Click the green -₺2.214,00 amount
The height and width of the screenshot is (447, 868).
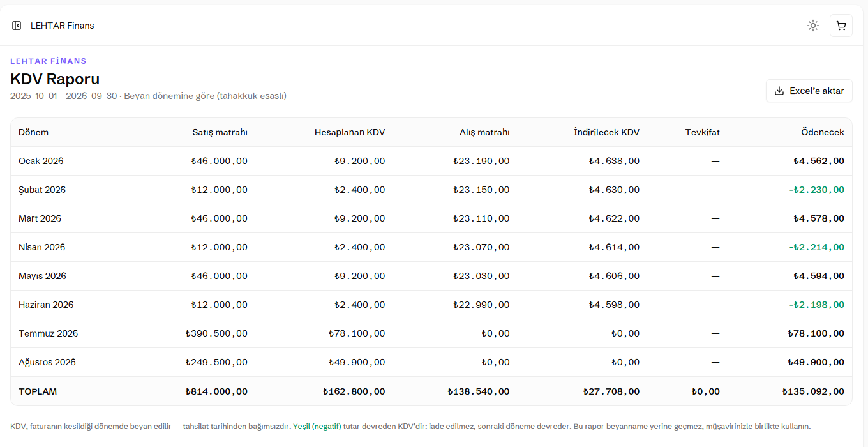(x=816, y=247)
